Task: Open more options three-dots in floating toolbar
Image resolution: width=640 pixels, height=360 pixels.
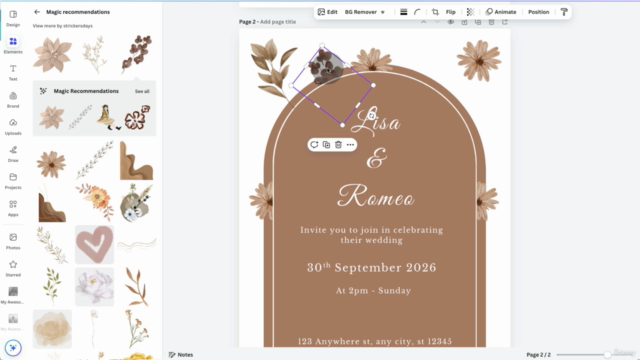Action: click(x=350, y=144)
